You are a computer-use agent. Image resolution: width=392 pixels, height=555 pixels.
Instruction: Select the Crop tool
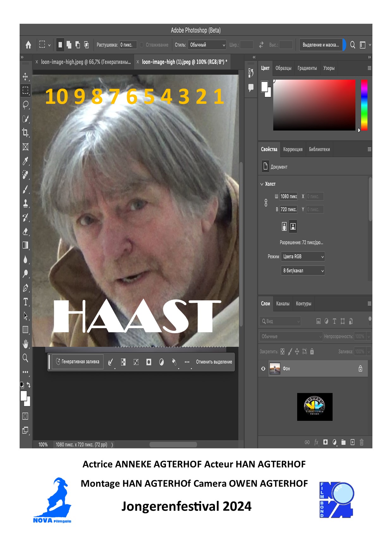coord(25,132)
